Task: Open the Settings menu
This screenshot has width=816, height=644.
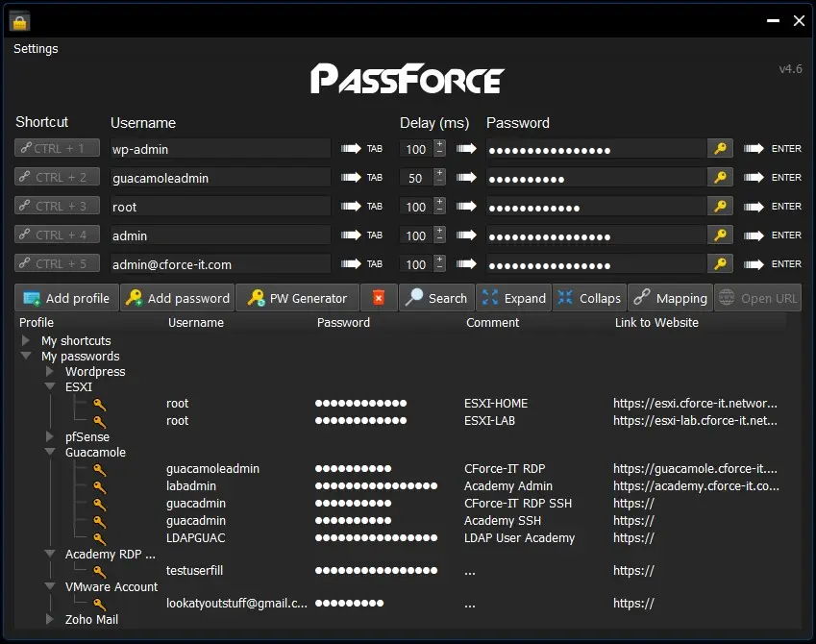Action: [36, 48]
